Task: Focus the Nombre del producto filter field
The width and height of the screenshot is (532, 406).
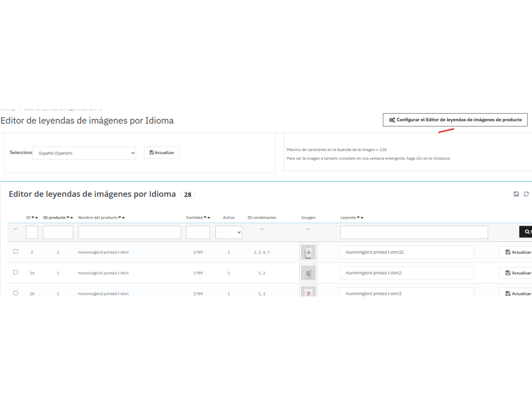Action: [130, 233]
